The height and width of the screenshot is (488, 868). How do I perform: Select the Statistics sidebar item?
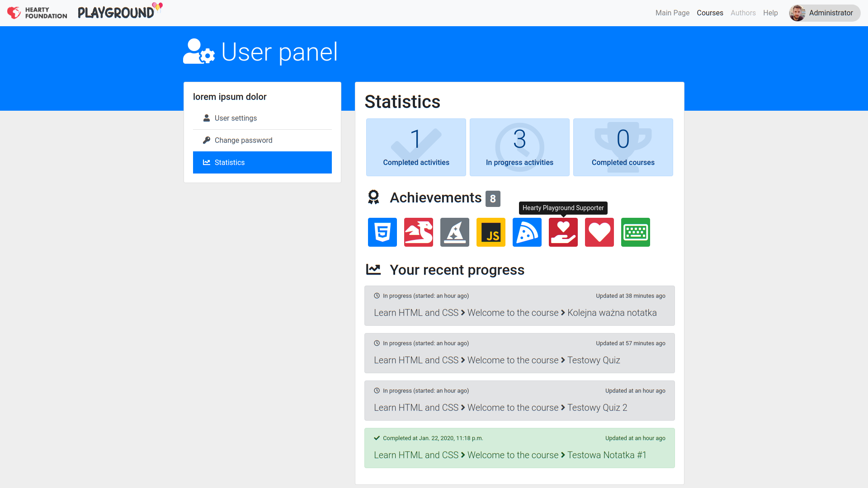click(x=262, y=163)
